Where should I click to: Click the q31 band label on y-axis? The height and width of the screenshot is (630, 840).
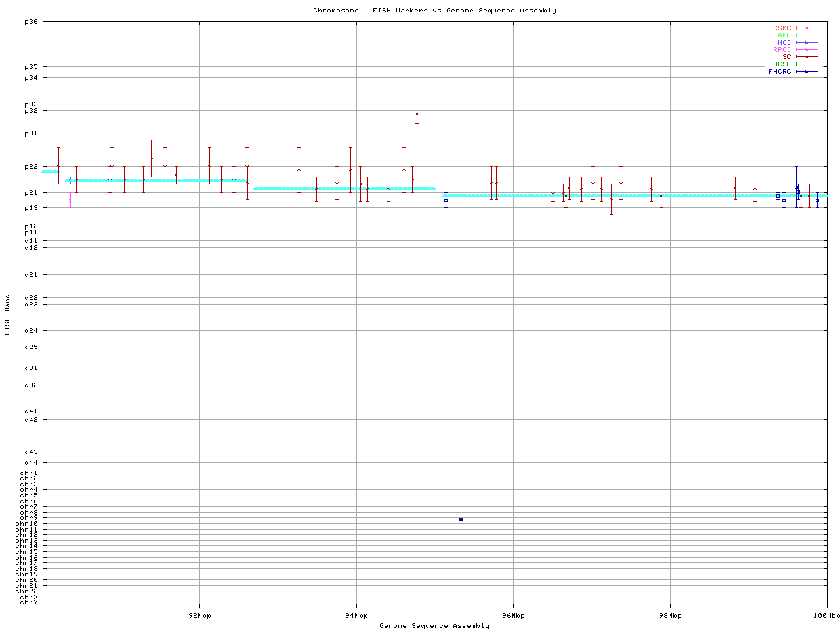tap(31, 368)
